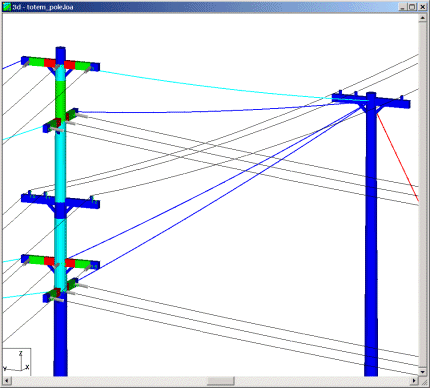Screen dimensions: 430x388
Task: Click the vertical scrollbar up arrow
Action: click(x=422, y=18)
